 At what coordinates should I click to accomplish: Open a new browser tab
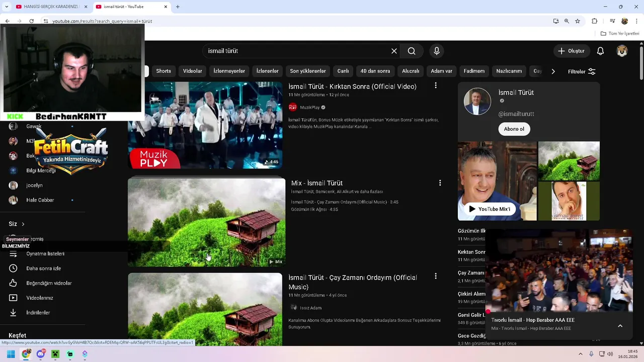coord(178,7)
